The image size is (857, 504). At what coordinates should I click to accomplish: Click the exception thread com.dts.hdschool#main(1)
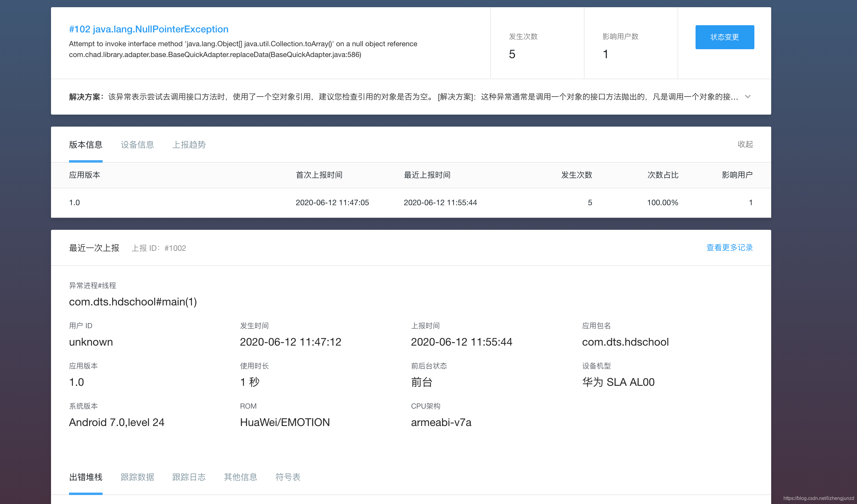(x=133, y=302)
